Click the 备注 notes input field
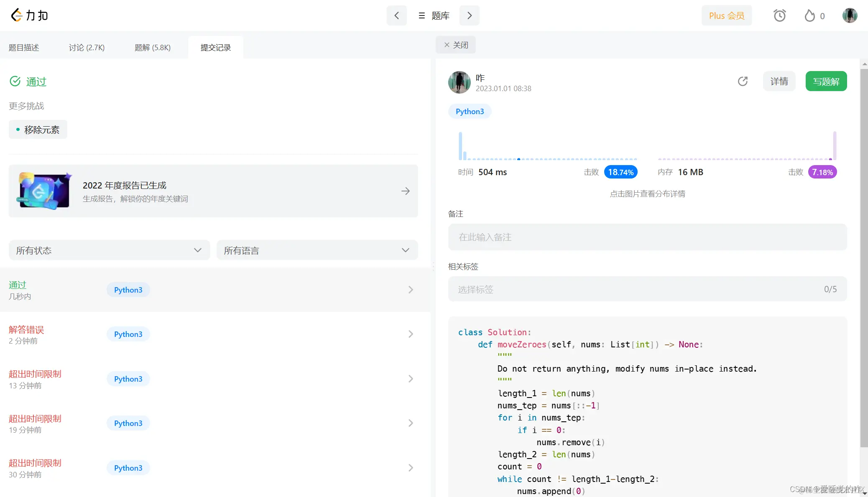This screenshot has height=497, width=868. (x=647, y=237)
